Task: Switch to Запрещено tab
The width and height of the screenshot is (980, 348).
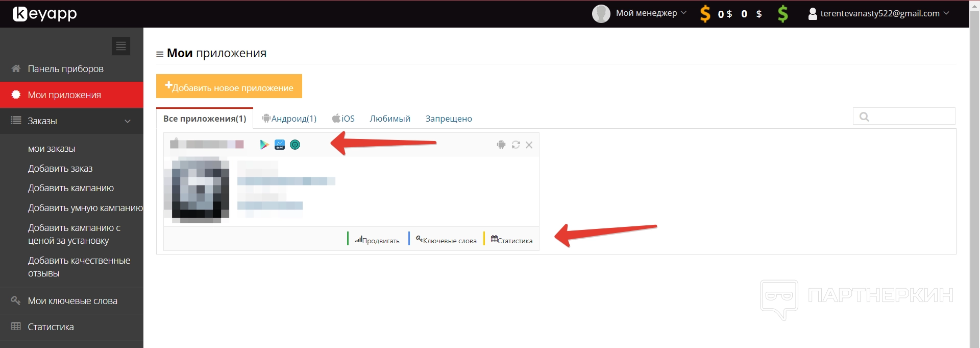Action: pyautogui.click(x=449, y=119)
